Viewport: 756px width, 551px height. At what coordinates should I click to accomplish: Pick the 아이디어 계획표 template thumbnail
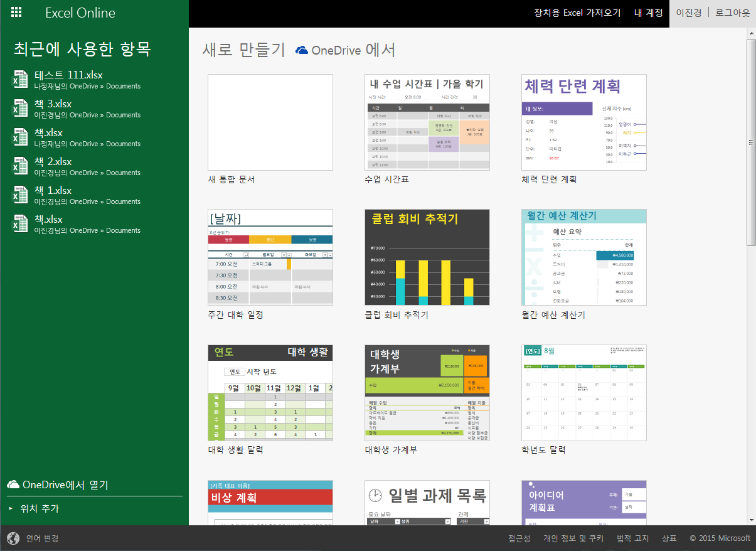(584, 503)
